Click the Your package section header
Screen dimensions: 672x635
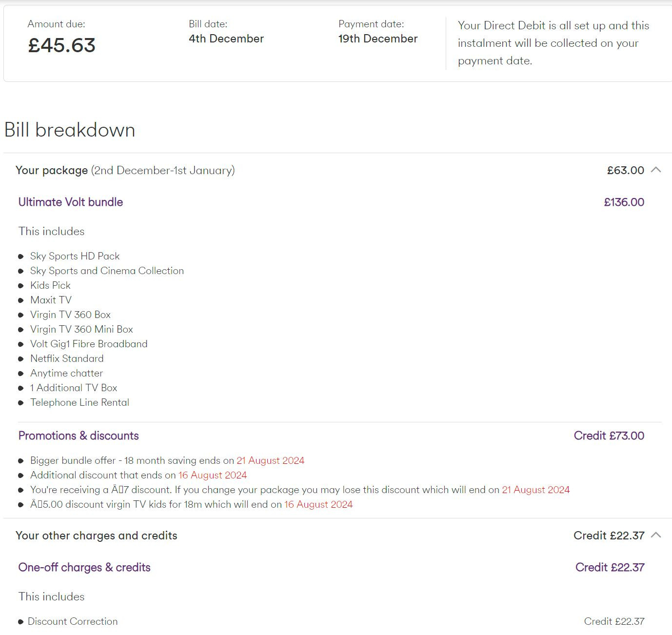coord(337,170)
